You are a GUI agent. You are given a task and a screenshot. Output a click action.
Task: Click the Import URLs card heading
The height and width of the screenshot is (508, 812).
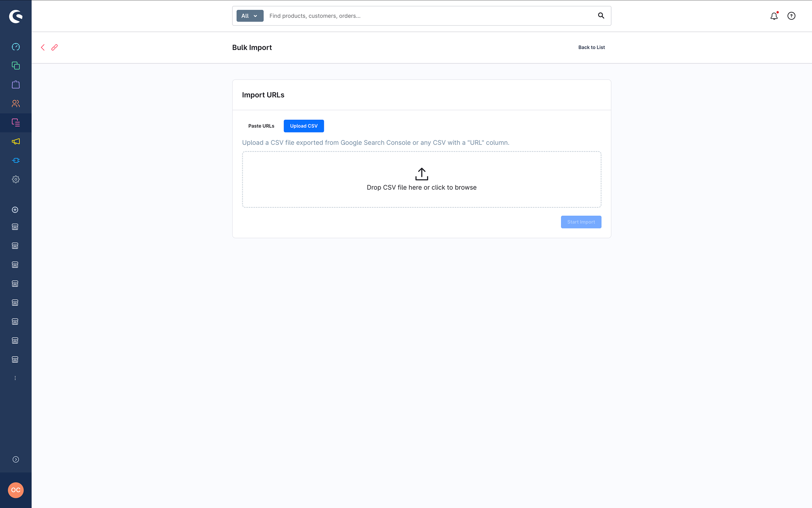pyautogui.click(x=263, y=95)
